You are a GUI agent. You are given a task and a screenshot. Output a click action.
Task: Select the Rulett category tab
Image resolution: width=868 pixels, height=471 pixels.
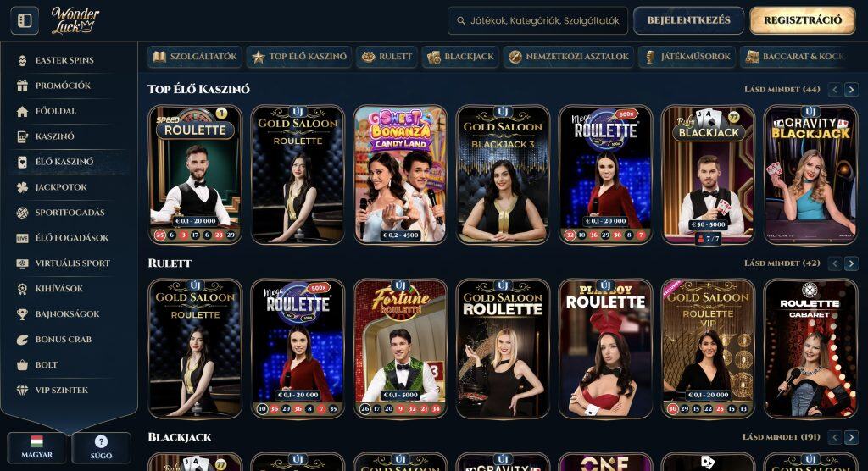point(387,57)
